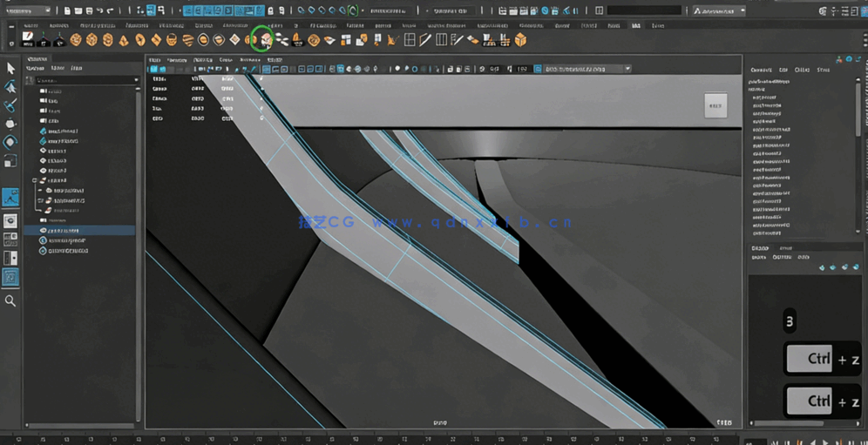Click the magnifier search icon in left toolbox
This screenshot has width=868, height=445.
pos(10,301)
